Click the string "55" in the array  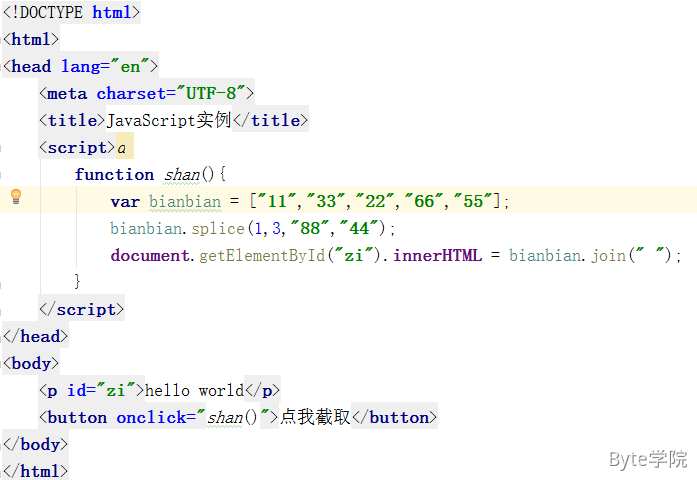click(x=473, y=201)
